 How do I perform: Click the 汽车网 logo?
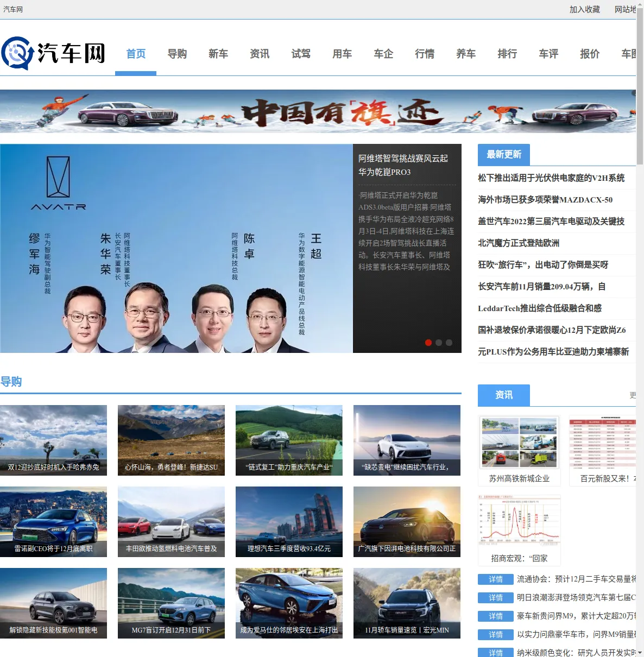click(53, 53)
